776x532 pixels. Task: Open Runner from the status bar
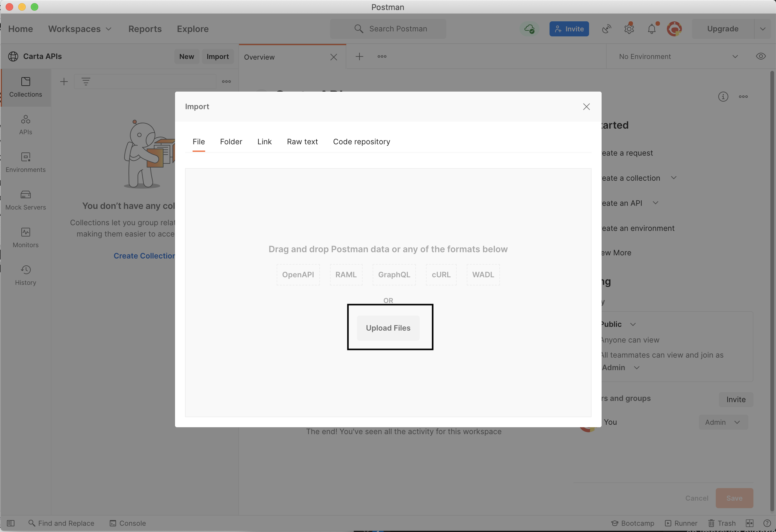[681, 523]
